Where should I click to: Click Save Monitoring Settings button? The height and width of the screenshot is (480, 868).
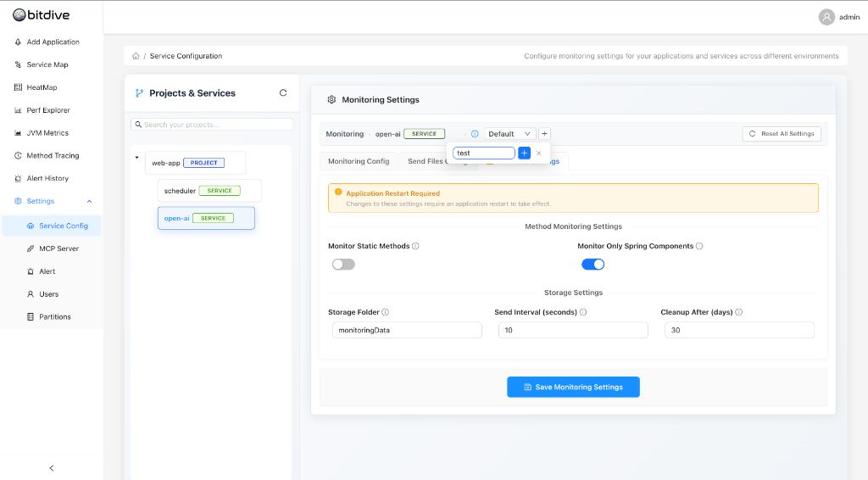coord(573,387)
